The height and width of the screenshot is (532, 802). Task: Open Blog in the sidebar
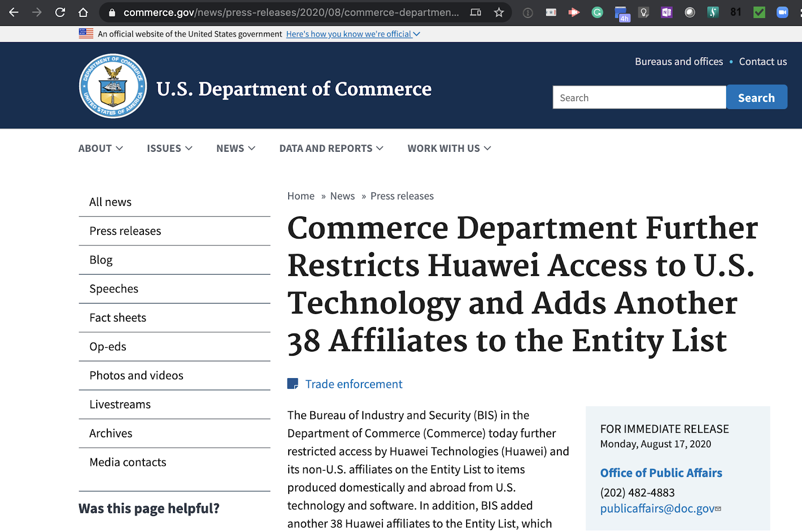tap(174, 260)
